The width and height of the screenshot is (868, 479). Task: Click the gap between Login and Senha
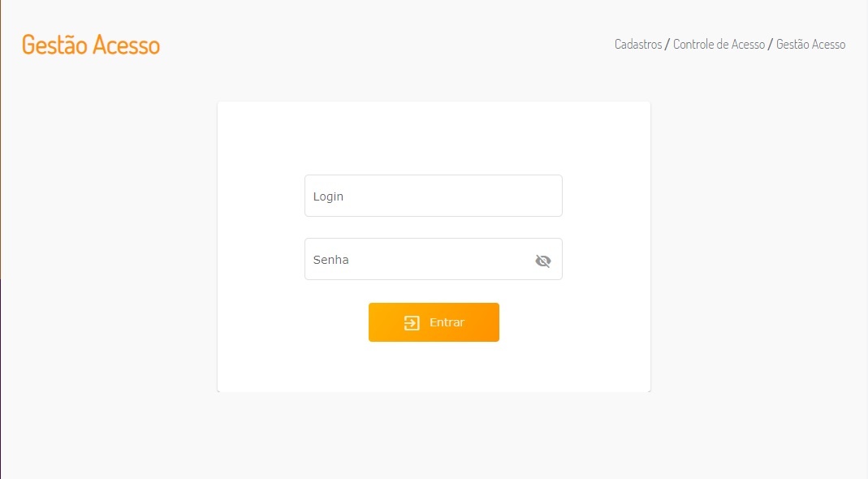pos(433,227)
